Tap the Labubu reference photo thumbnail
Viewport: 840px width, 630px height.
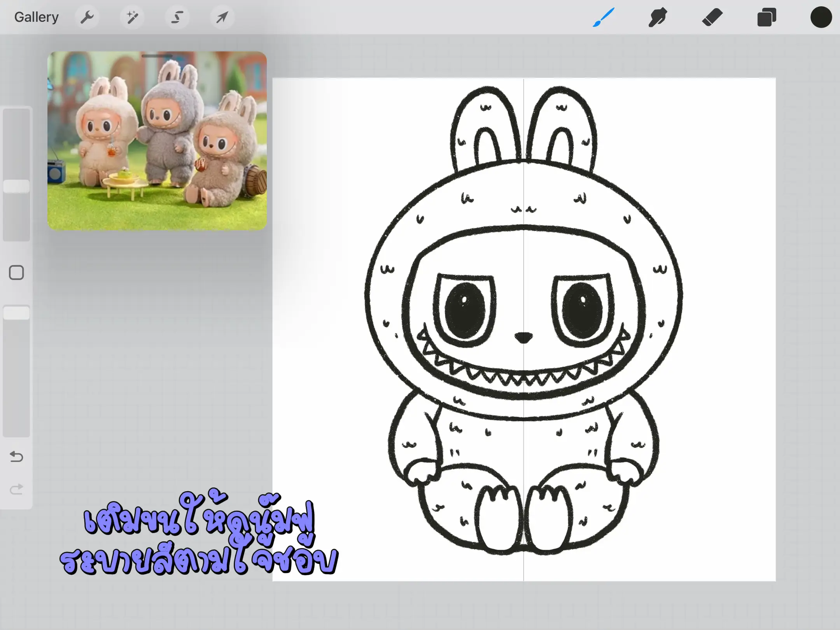point(157,144)
